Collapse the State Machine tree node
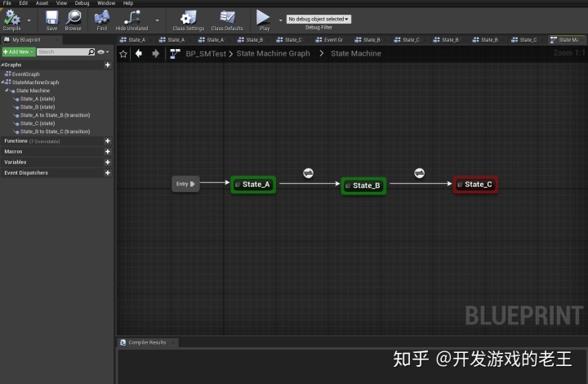Image resolution: width=588 pixels, height=384 pixels. 7,91
